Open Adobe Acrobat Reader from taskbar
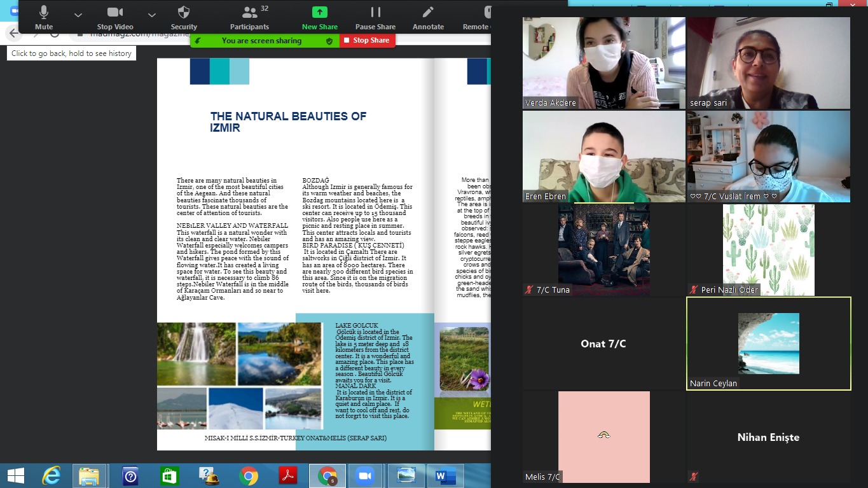Screen dimensions: 868x488 288,475
